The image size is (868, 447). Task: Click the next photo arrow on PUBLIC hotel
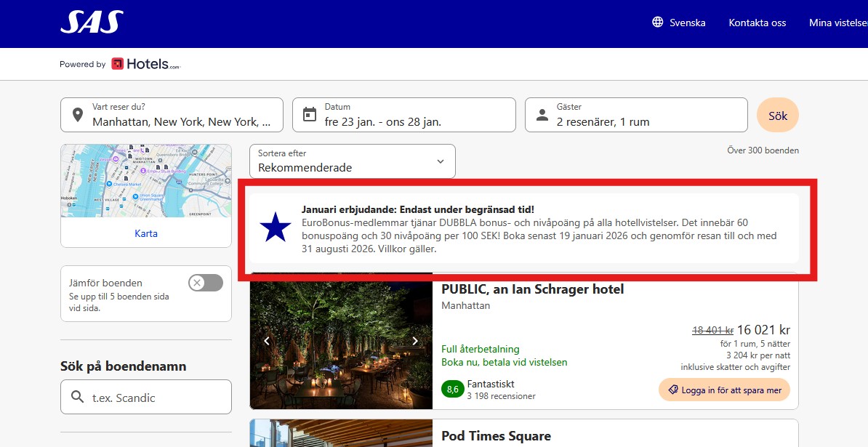(415, 340)
